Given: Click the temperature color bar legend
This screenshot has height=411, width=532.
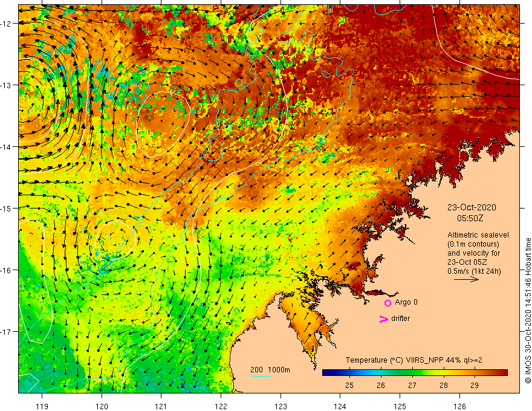Looking at the screenshot, I should click(415, 373).
